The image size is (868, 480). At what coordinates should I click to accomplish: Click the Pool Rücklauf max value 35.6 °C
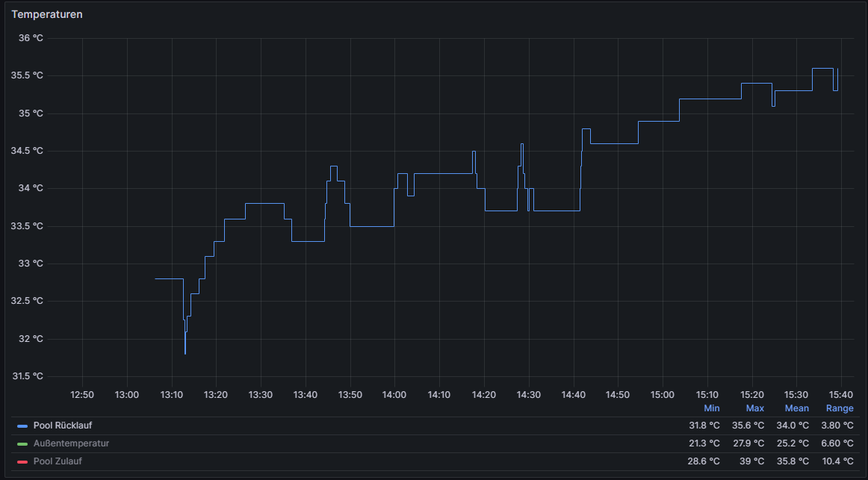tap(748, 426)
